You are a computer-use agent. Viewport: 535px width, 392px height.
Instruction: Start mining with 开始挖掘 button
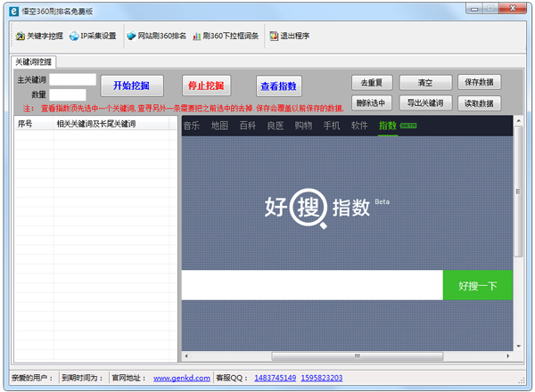(x=132, y=86)
